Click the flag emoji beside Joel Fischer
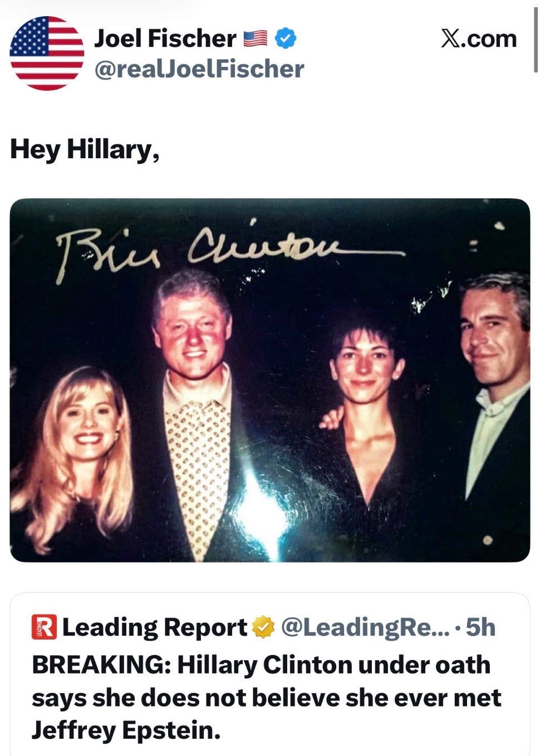The height and width of the screenshot is (756, 540). [256, 38]
